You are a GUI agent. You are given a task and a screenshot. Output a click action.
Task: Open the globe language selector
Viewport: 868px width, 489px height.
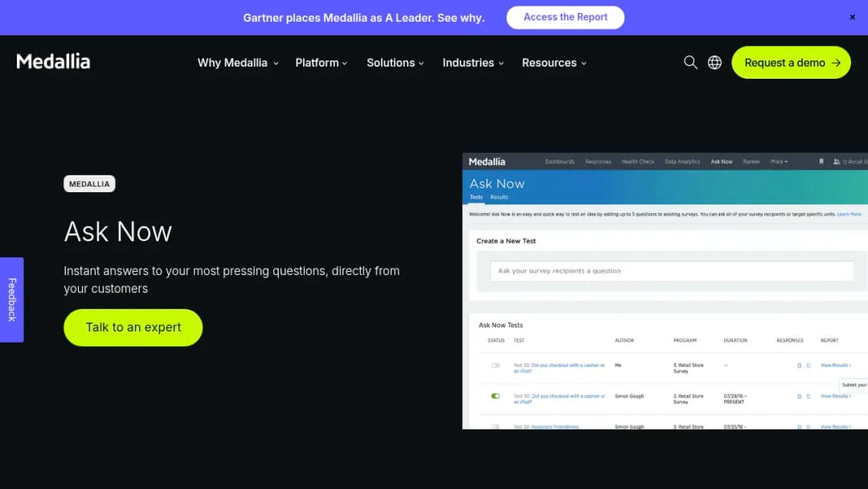[x=714, y=63]
